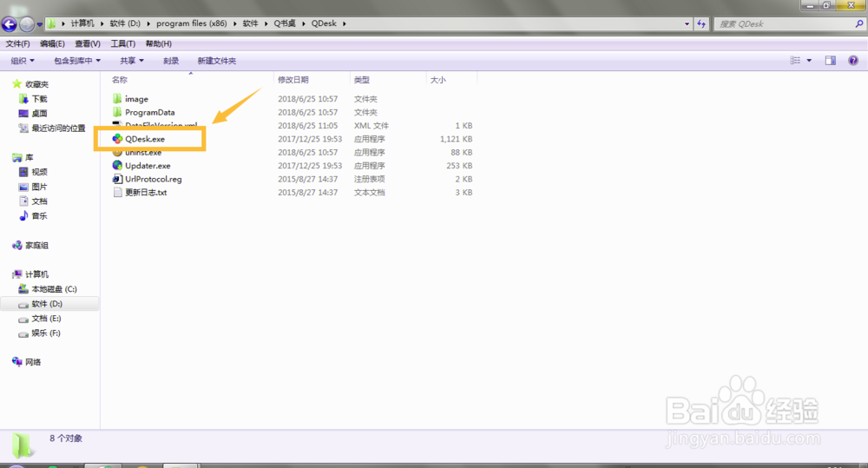Click the 文本文档 type cell
868x468 pixels.
(x=369, y=192)
